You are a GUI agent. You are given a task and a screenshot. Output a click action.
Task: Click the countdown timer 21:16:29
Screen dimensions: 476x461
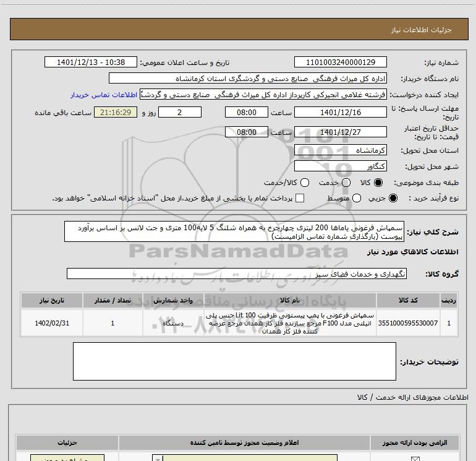tap(116, 112)
